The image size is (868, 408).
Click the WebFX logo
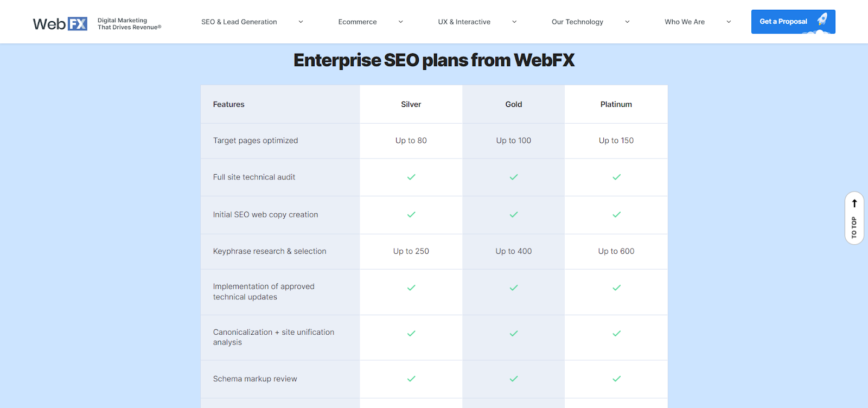pyautogui.click(x=60, y=24)
